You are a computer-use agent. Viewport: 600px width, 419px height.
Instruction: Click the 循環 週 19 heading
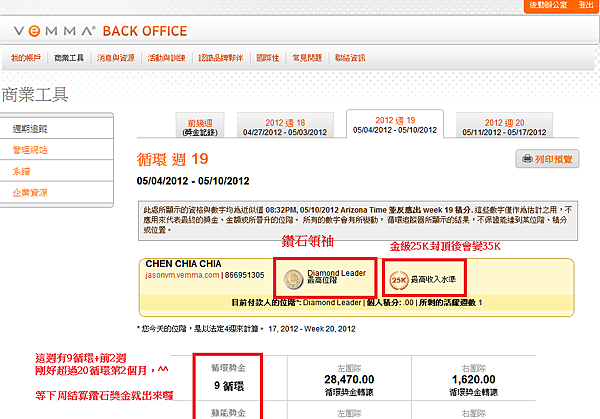coord(173,159)
